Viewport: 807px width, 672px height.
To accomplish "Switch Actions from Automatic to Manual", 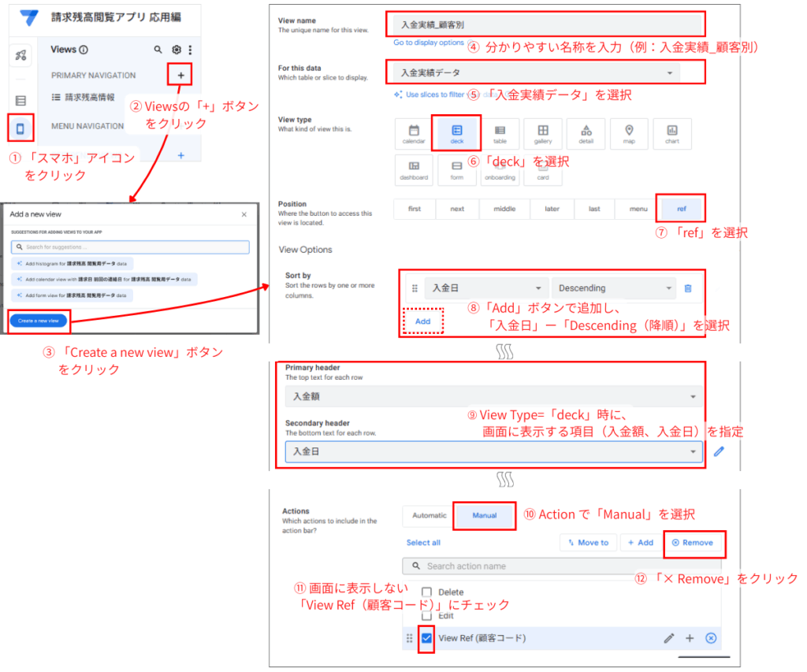I will [x=484, y=516].
